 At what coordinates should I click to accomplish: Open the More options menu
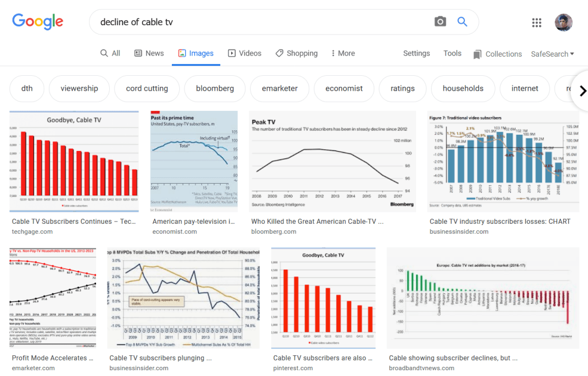pos(343,53)
